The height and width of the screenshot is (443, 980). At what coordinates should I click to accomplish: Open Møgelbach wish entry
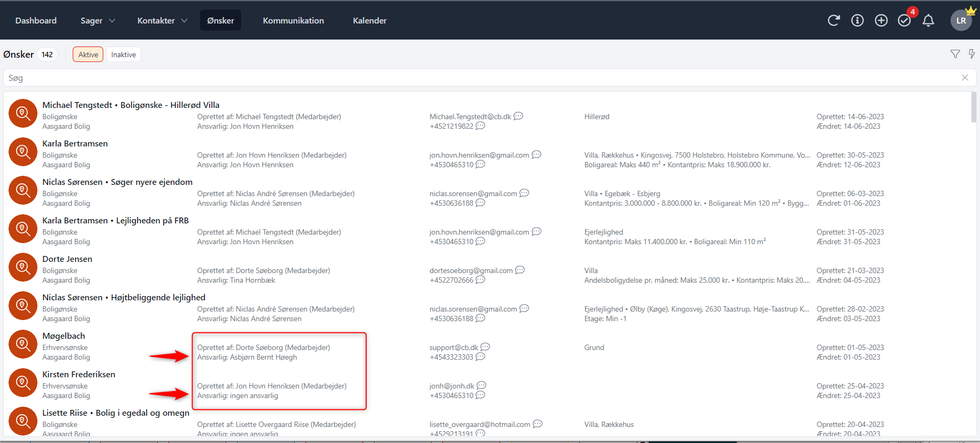(x=64, y=336)
